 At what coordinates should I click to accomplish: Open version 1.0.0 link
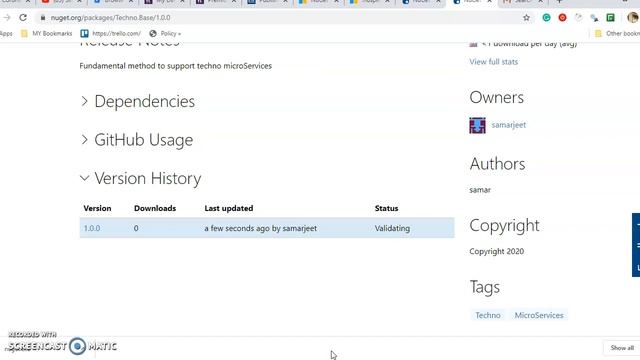click(x=92, y=228)
